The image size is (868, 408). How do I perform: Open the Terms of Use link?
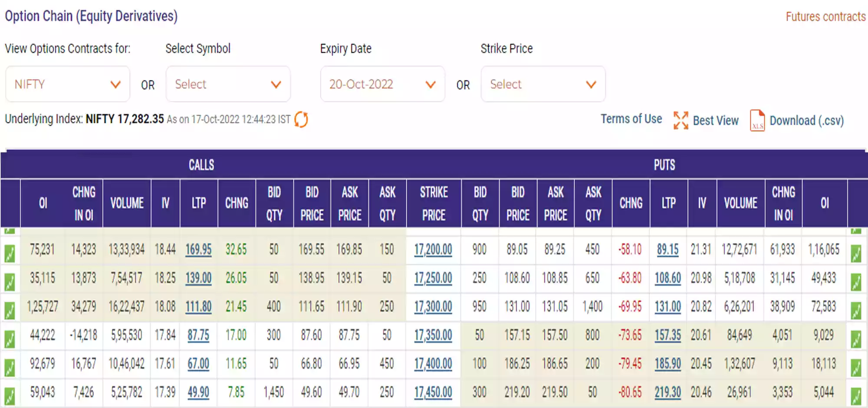pos(631,119)
